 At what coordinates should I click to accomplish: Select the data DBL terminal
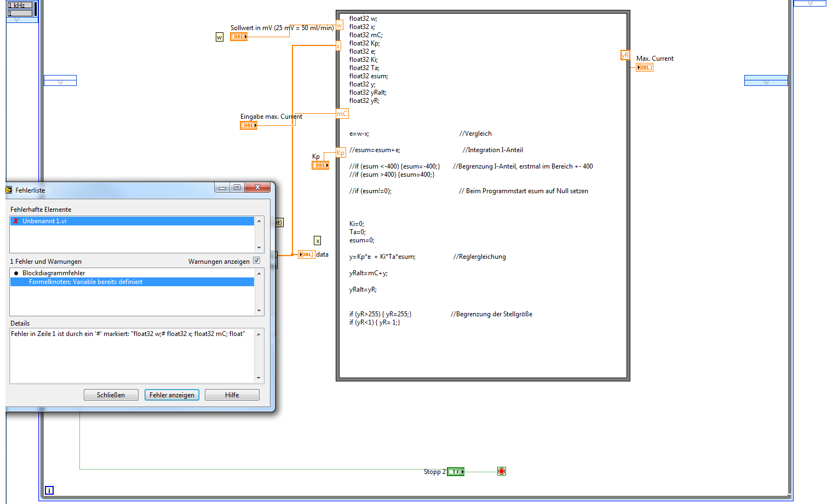[307, 254]
